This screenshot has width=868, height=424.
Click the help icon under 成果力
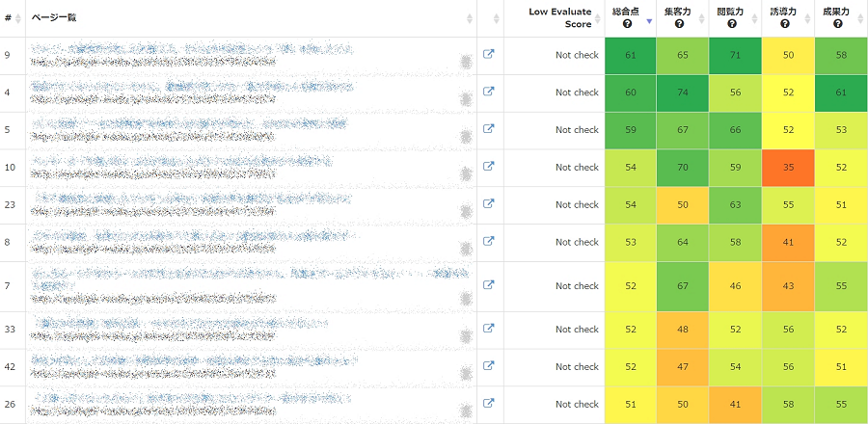[838, 24]
